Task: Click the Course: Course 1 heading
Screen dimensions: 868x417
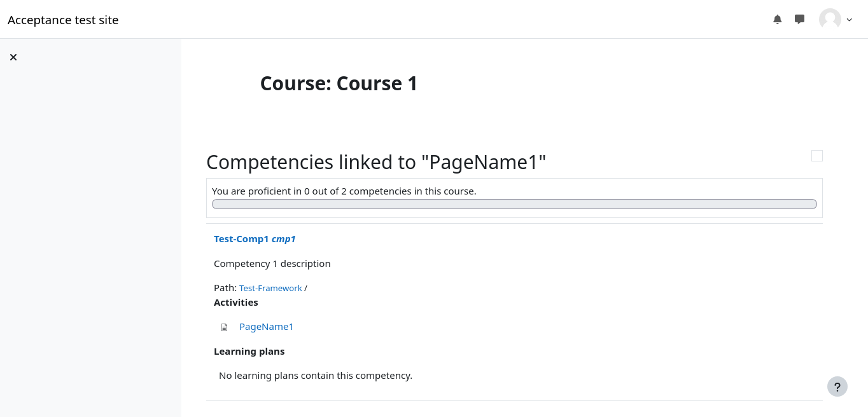Action: coord(339,83)
